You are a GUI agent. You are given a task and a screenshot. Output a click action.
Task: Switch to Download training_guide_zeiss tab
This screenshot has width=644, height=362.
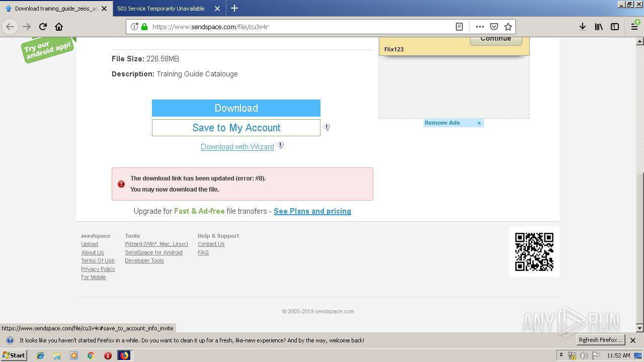(55, 9)
